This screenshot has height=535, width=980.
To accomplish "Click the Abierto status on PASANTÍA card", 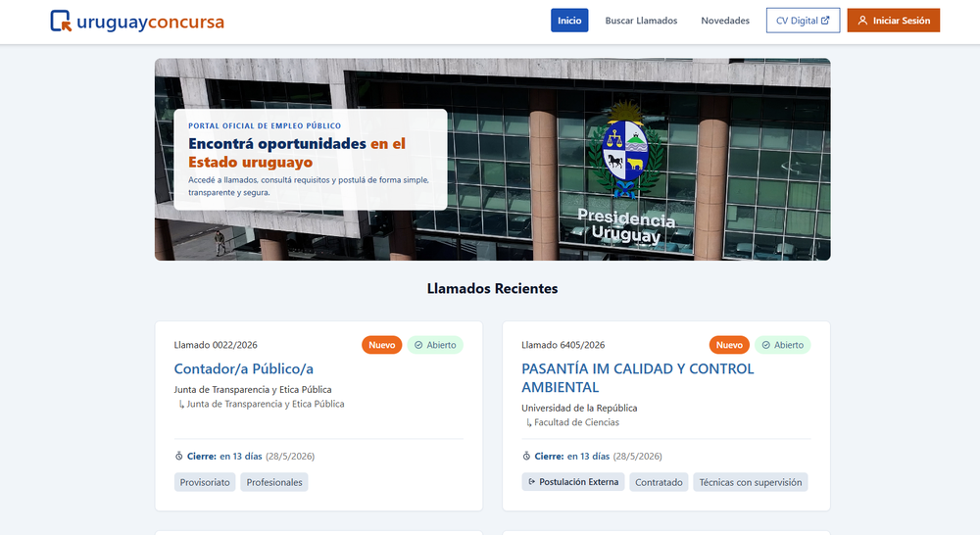I will [x=782, y=345].
